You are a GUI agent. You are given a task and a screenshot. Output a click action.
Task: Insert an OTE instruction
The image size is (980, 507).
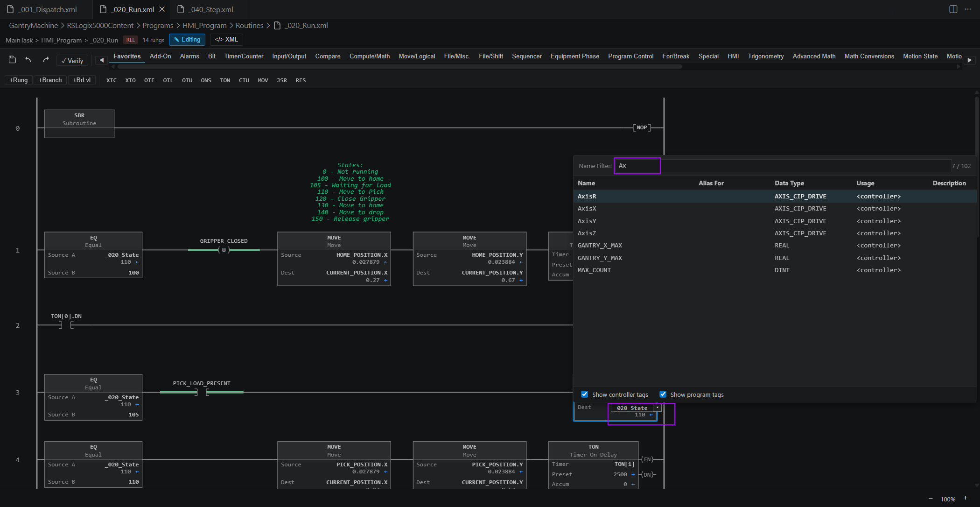(x=149, y=80)
